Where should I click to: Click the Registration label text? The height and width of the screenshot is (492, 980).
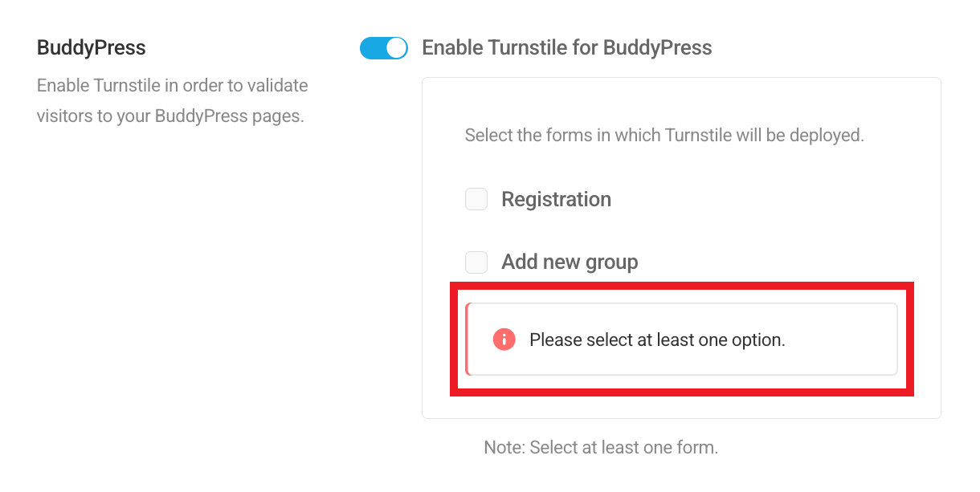click(556, 198)
